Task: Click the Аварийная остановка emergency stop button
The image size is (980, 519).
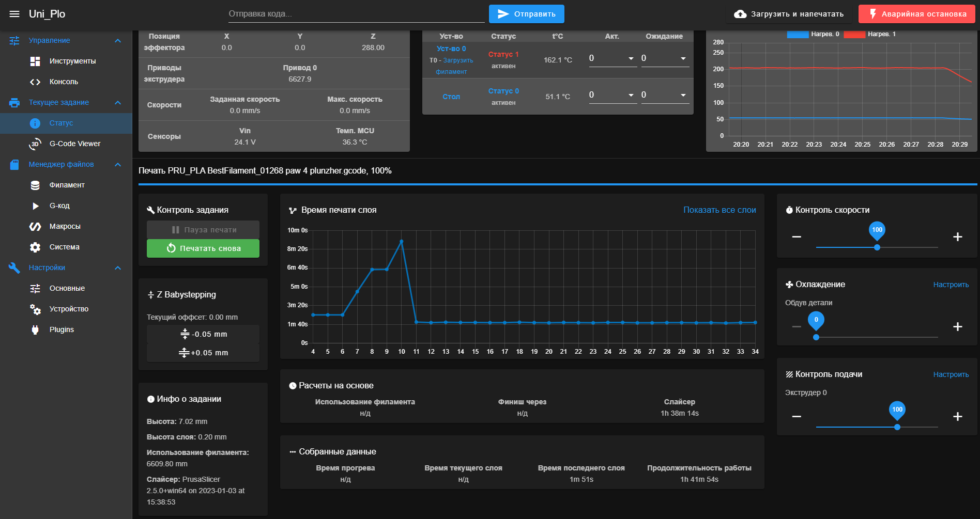Action: pos(916,14)
